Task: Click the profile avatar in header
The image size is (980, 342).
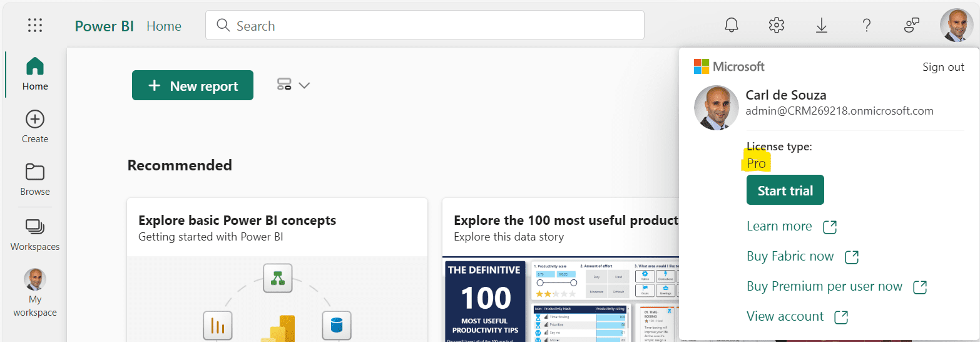Action: (956, 26)
